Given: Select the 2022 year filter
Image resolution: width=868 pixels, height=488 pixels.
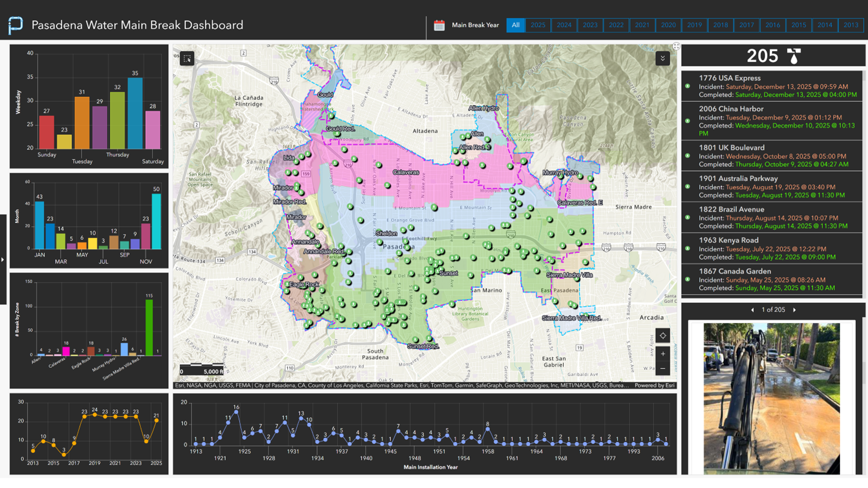Looking at the screenshot, I should tap(616, 25).
